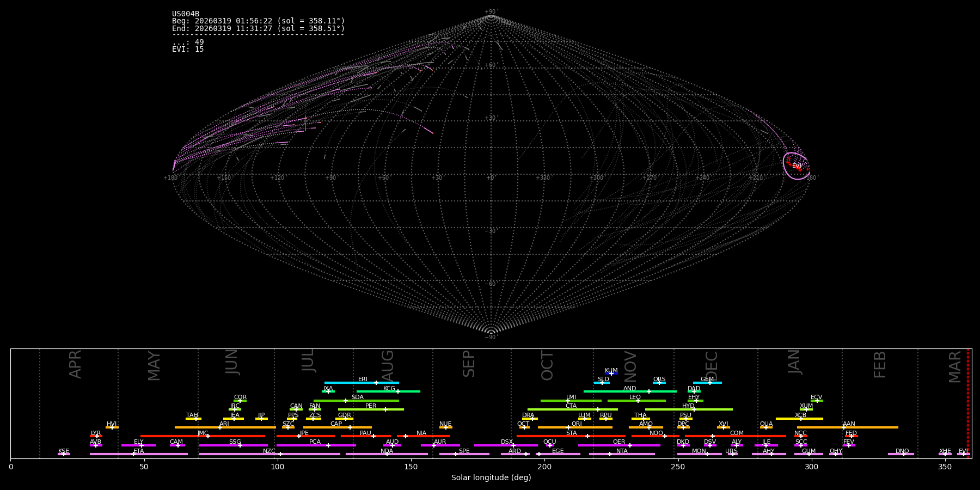Screen dimensions: 980x490
Task: Click the ARI shower label
Action: pos(224,424)
